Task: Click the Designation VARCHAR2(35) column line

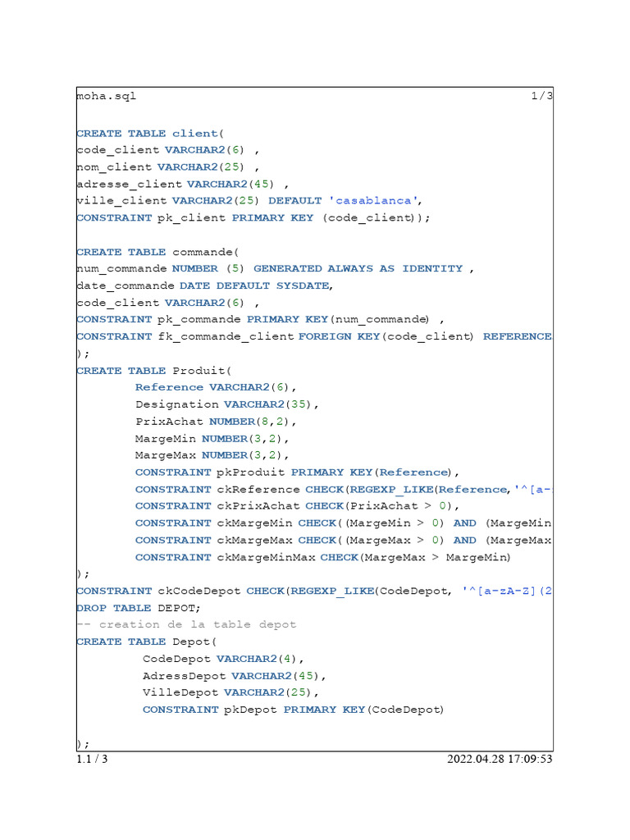Action: [226, 404]
